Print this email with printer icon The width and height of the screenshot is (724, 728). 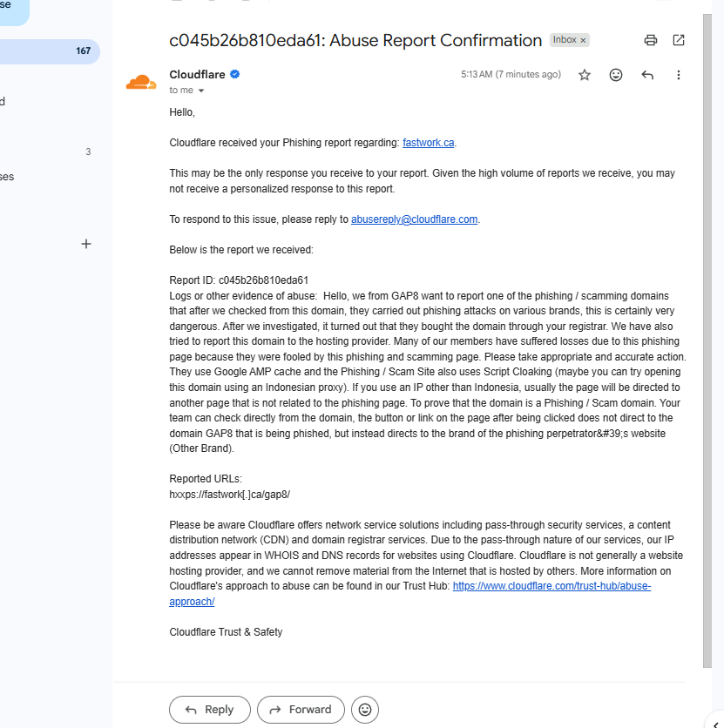coord(651,40)
